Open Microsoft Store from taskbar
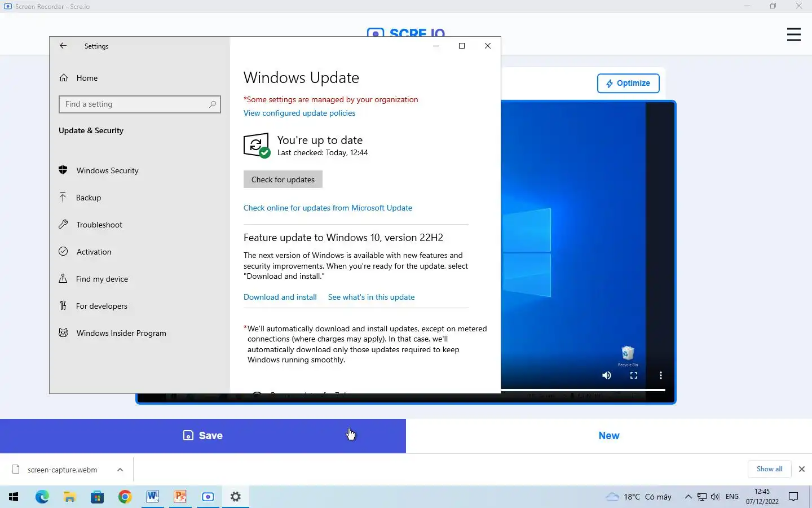 [98, 497]
